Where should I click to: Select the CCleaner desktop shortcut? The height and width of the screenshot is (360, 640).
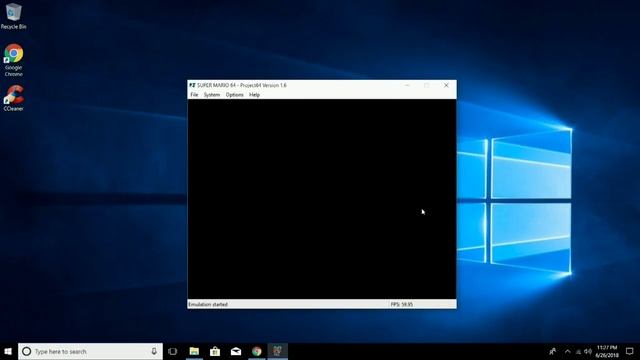coord(13,98)
